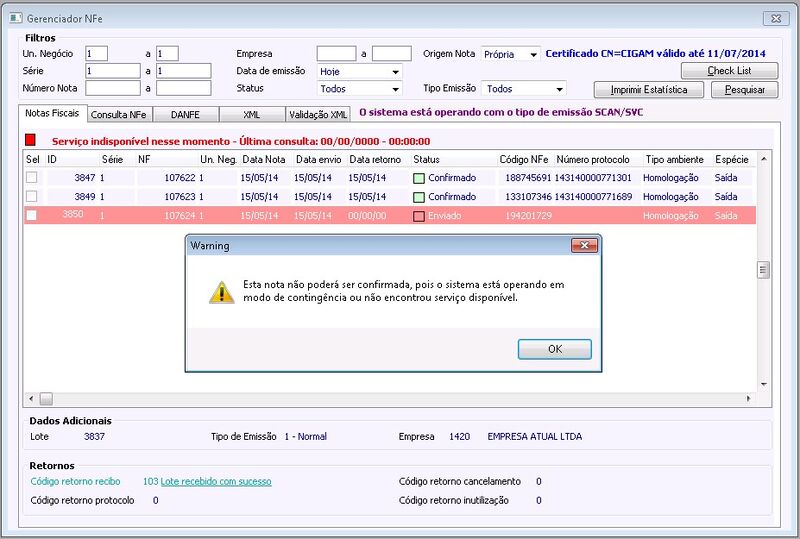Check the selection box for ID 3847

pos(32,177)
